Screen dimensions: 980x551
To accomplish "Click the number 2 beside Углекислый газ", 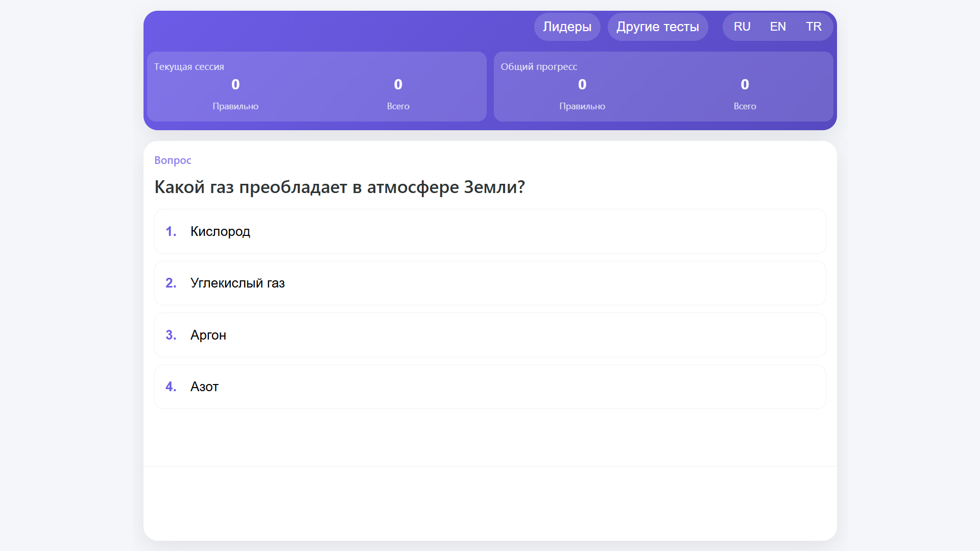I will coord(171,283).
